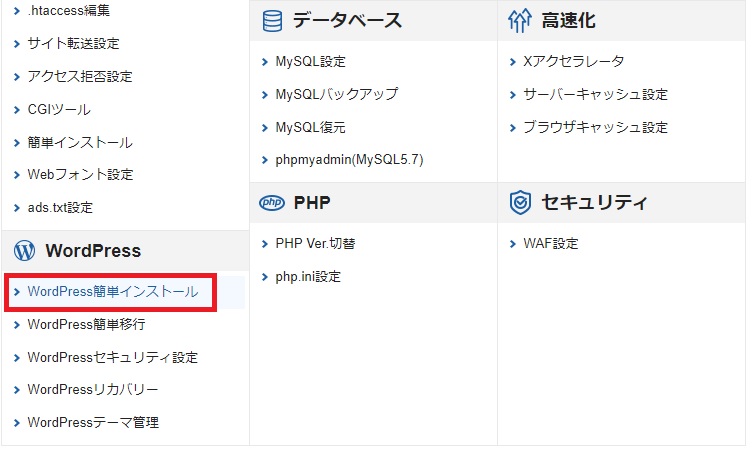The width and height of the screenshot is (753, 458).
Task: Click the WordPress logo icon
Action: tap(24, 251)
